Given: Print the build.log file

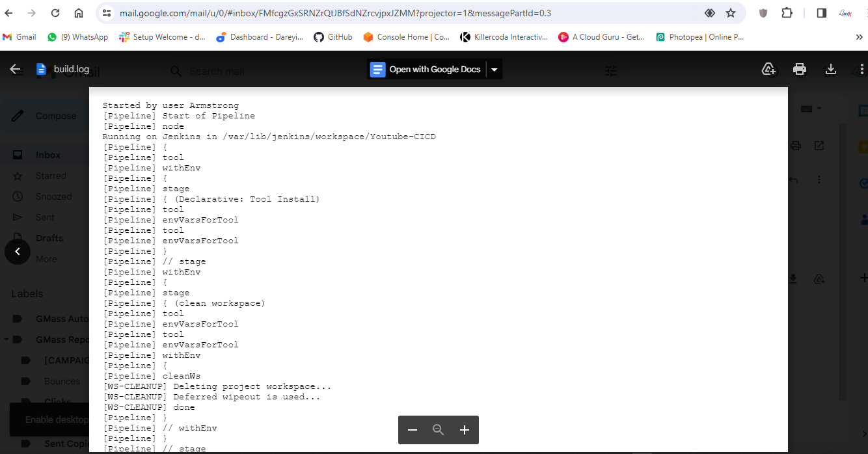Looking at the screenshot, I should coord(800,70).
